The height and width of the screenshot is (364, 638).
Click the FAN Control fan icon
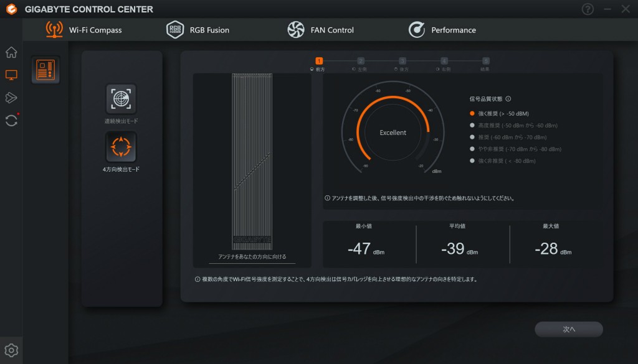[x=296, y=30]
